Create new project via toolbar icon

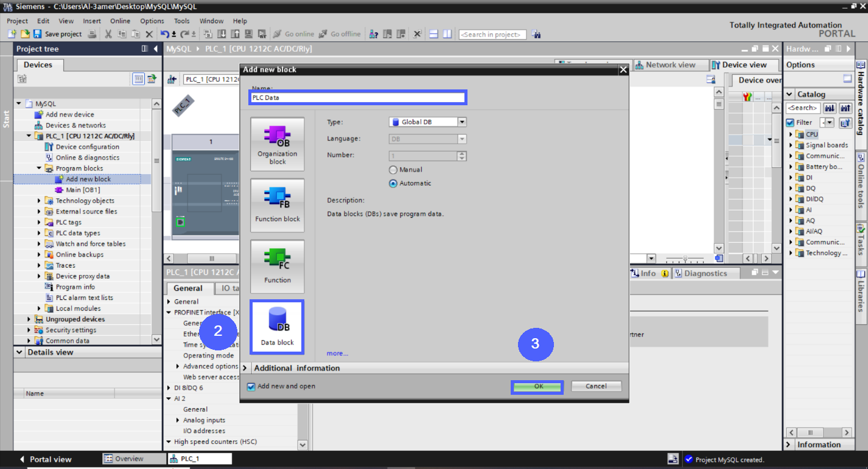(x=12, y=34)
